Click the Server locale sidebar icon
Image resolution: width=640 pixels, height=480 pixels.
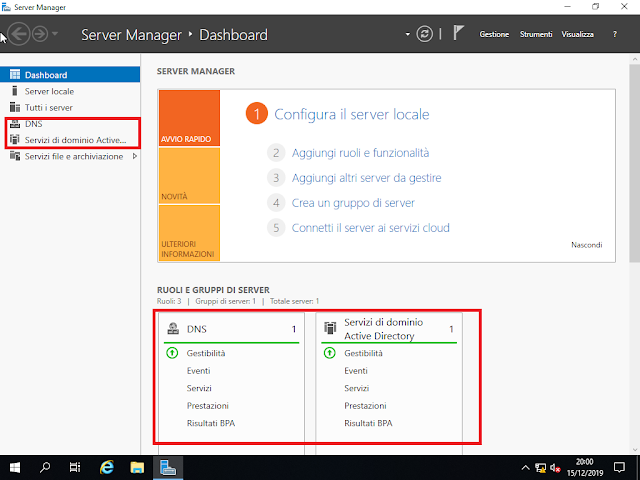pyautogui.click(x=15, y=91)
